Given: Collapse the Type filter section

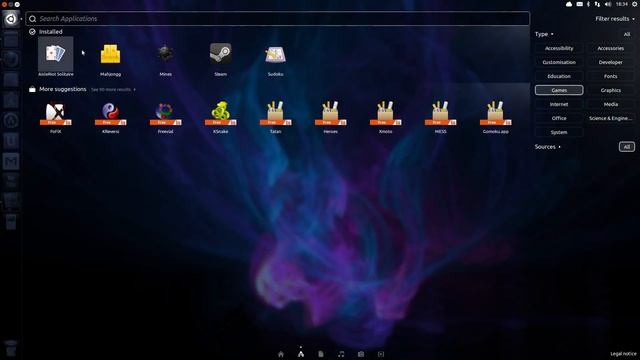Looking at the screenshot, I should pyautogui.click(x=544, y=34).
